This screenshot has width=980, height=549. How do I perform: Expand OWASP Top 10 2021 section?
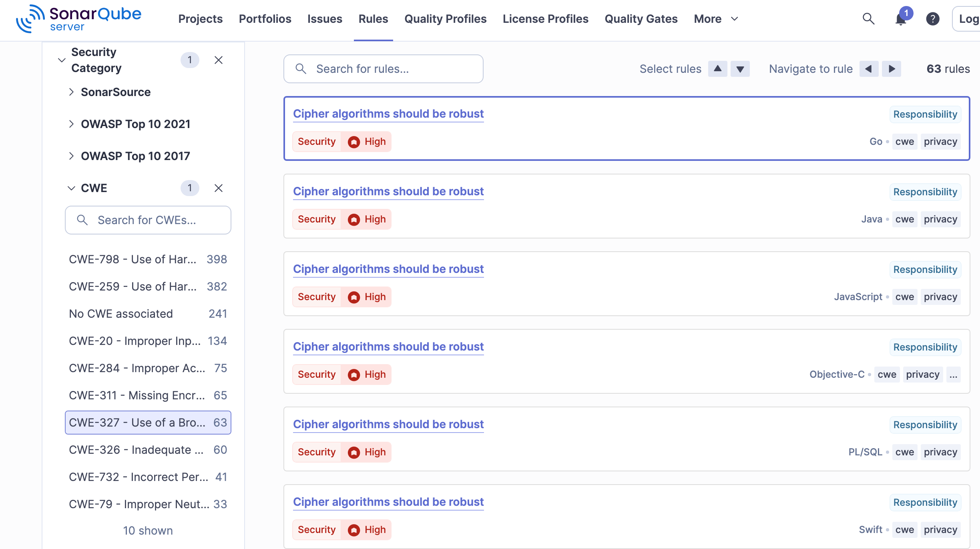click(x=135, y=124)
